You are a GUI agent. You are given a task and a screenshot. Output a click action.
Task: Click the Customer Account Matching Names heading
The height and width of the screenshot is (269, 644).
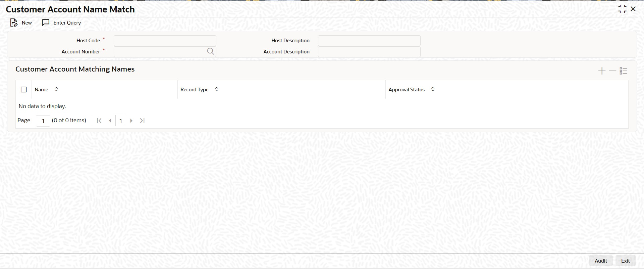[x=75, y=69]
